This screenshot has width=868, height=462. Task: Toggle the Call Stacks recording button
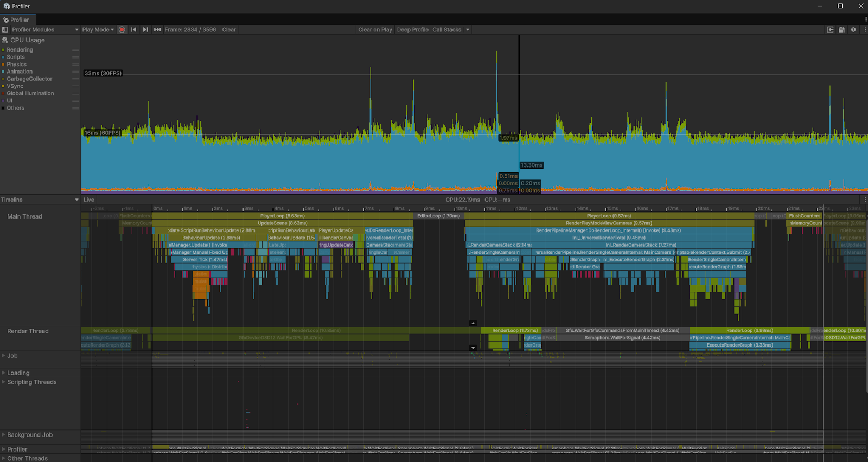446,30
